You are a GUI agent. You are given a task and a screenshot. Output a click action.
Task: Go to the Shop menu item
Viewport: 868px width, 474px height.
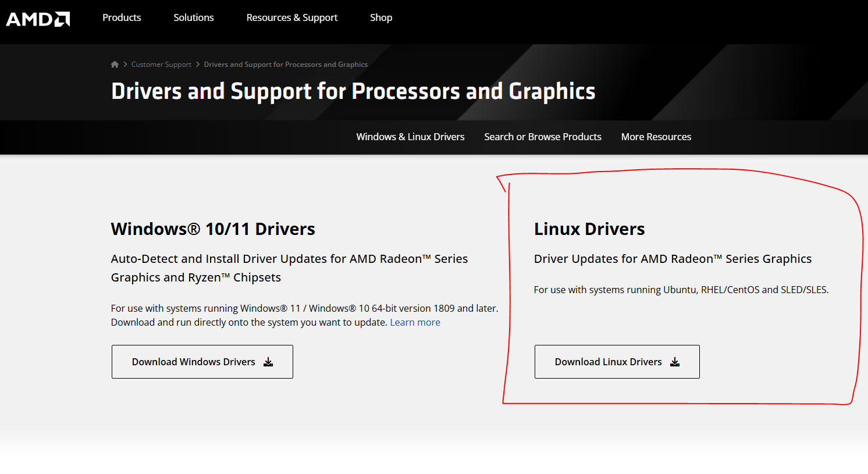[x=381, y=17]
